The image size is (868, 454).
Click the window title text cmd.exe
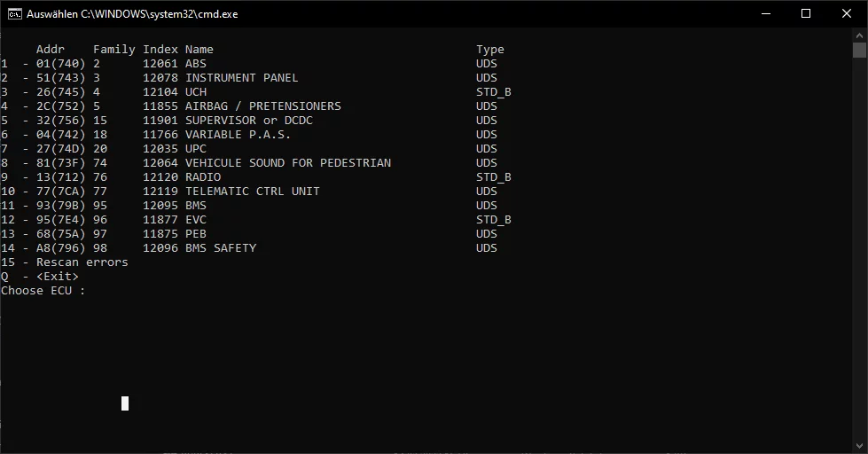point(132,14)
